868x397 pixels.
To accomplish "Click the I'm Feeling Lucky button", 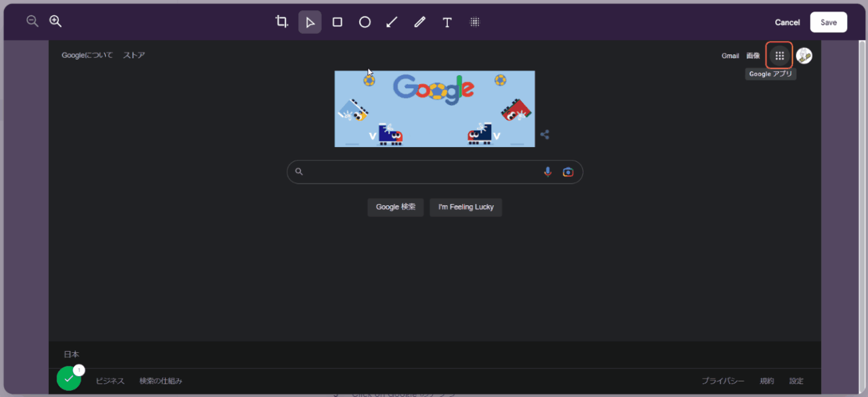I will point(466,207).
